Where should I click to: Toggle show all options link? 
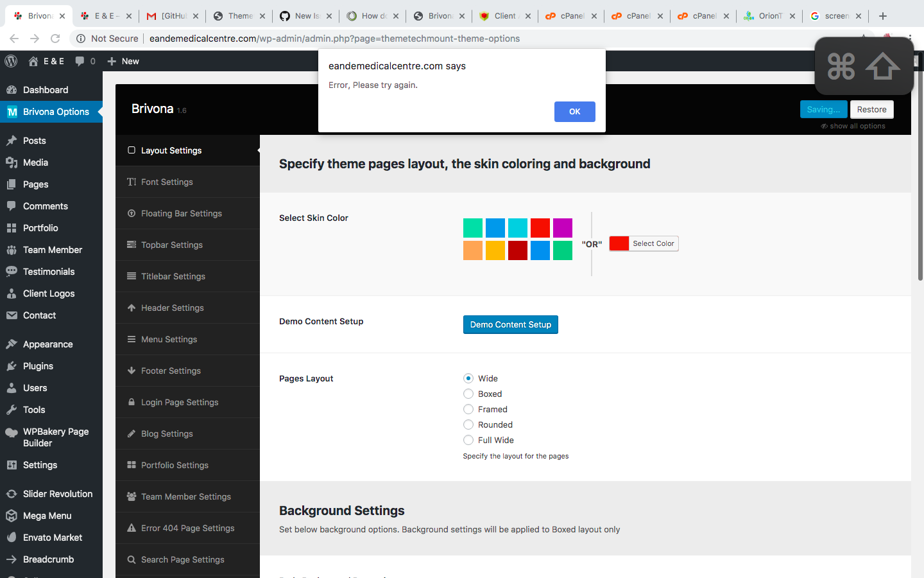[853, 126]
